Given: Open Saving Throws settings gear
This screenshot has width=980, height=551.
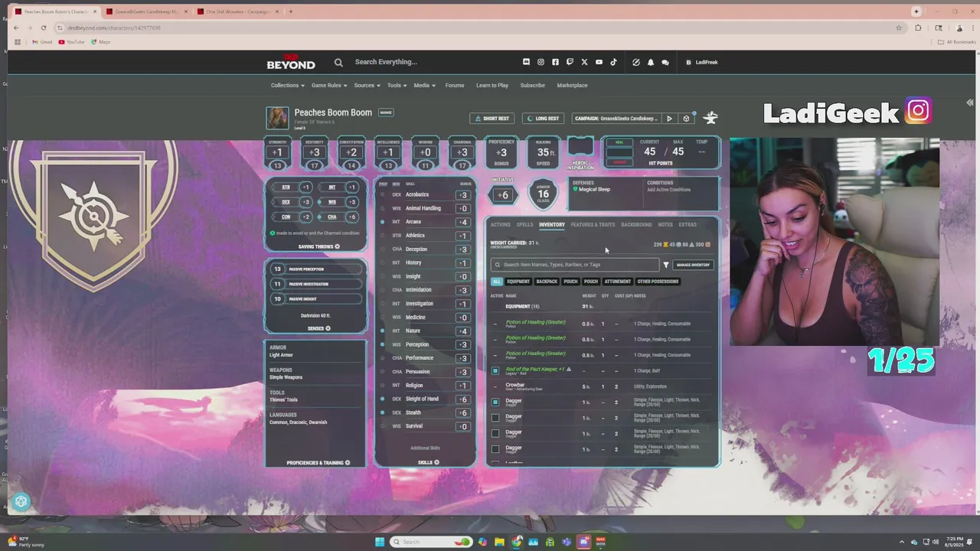Looking at the screenshot, I should [337, 246].
